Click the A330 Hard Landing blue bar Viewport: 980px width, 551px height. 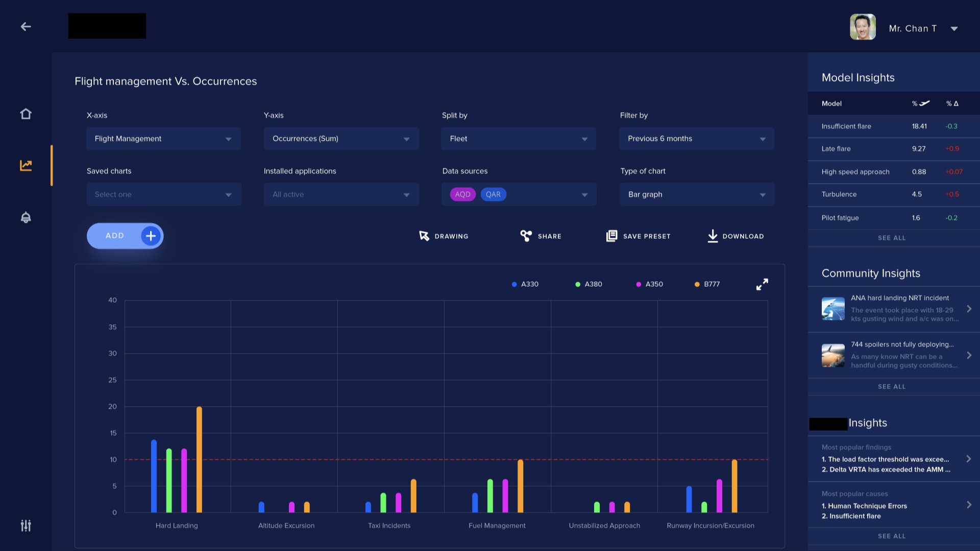click(154, 477)
